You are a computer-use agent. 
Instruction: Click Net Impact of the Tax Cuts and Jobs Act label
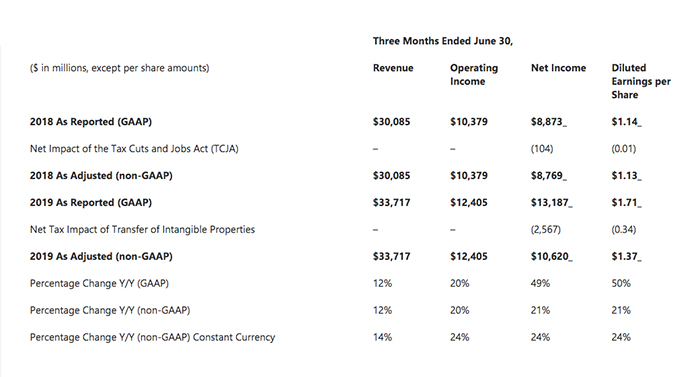[x=134, y=149]
